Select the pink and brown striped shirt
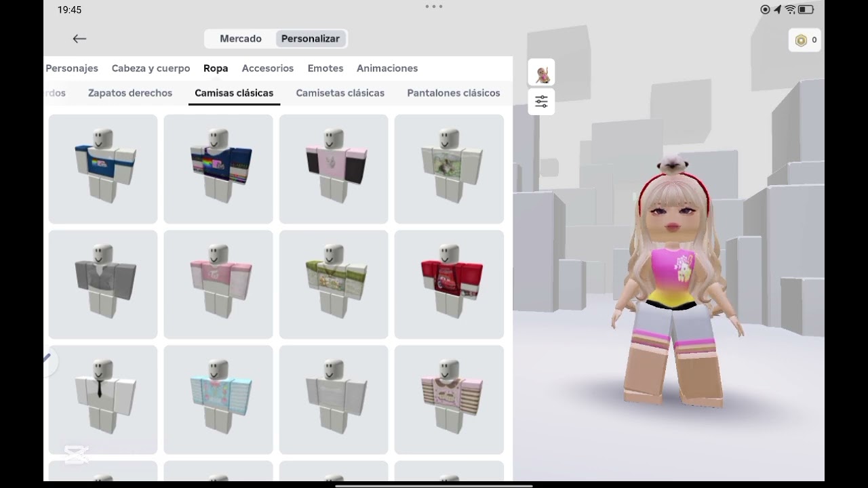Screen dimensions: 868x488 coord(449,400)
